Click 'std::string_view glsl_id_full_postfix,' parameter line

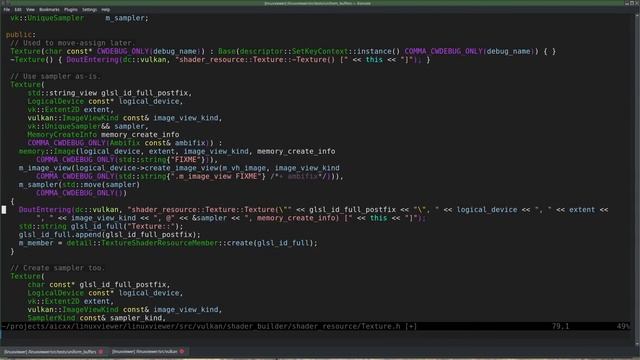(109, 93)
